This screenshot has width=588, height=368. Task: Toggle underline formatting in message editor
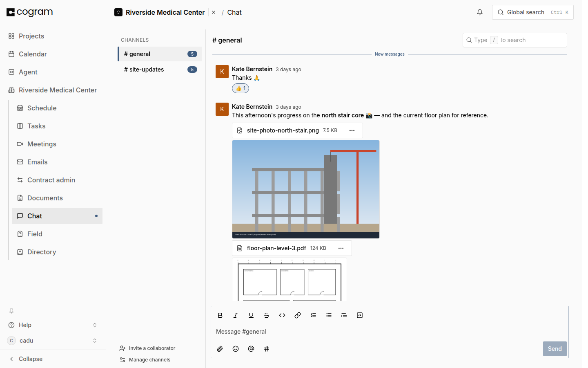(x=251, y=315)
